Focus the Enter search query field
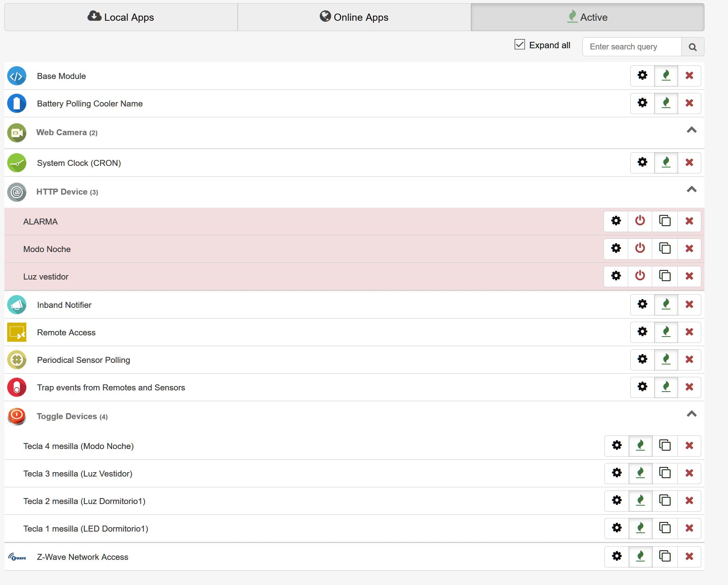This screenshot has width=728, height=585. coord(632,47)
